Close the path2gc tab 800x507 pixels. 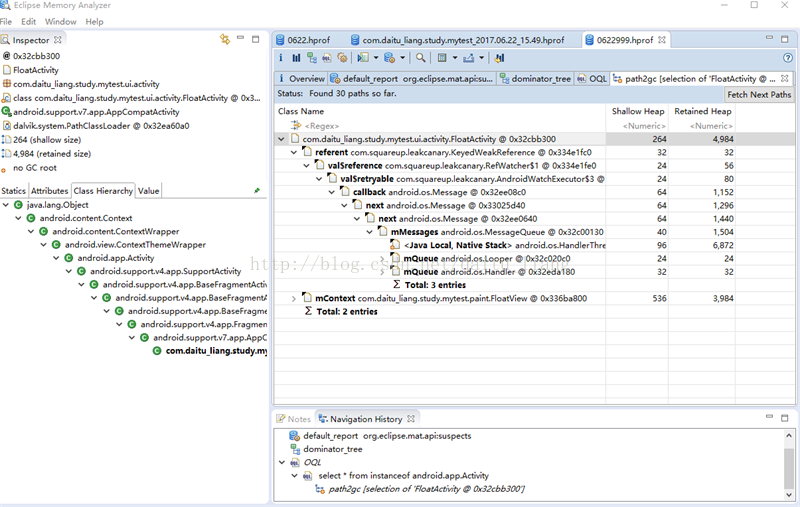(x=785, y=79)
